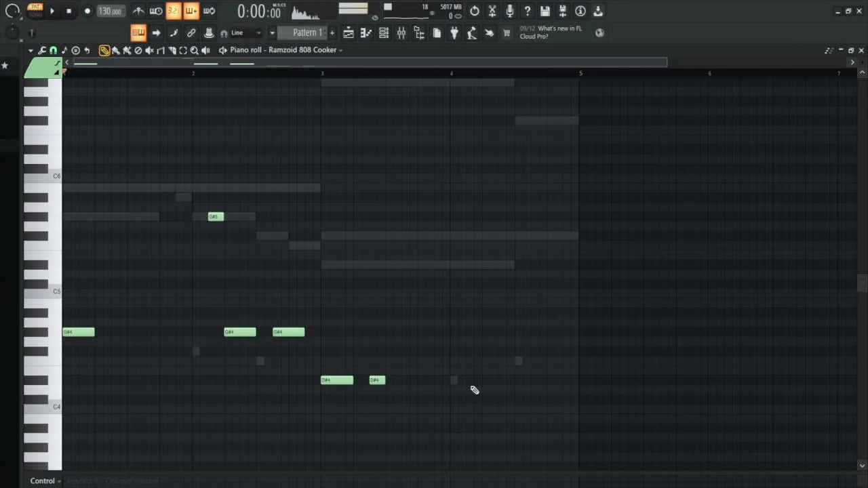Select the Mute tool icon

(x=149, y=50)
